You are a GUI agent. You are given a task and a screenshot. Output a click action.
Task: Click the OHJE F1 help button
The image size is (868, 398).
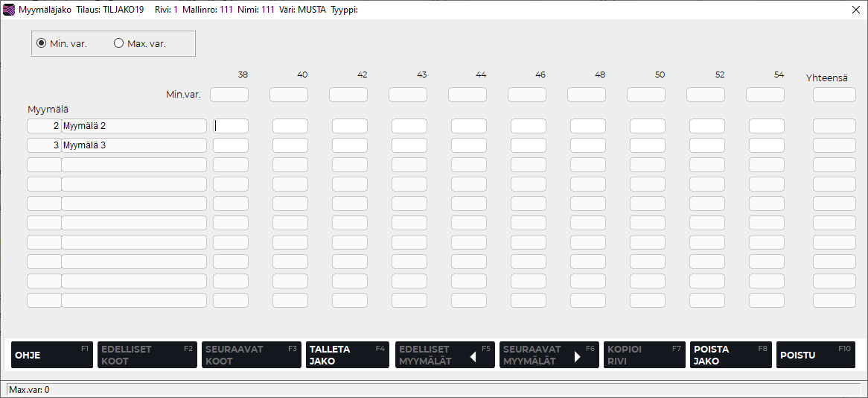point(51,355)
